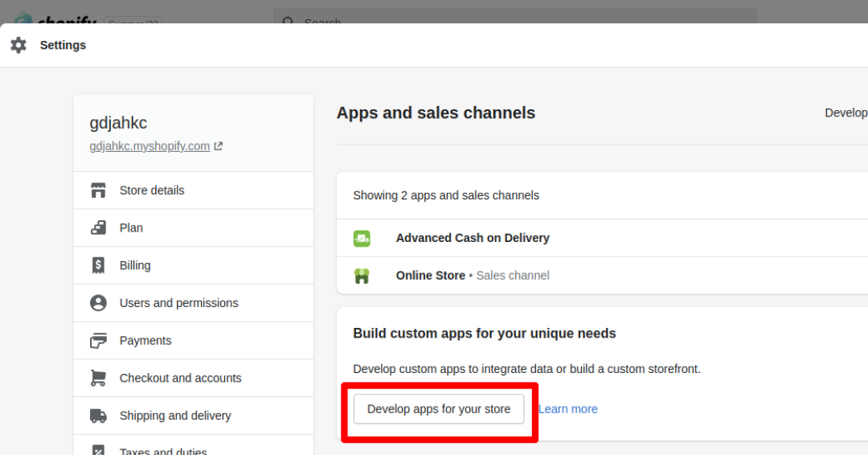The width and height of the screenshot is (868, 455).
Task: Click the Payments card icon
Action: [99, 340]
